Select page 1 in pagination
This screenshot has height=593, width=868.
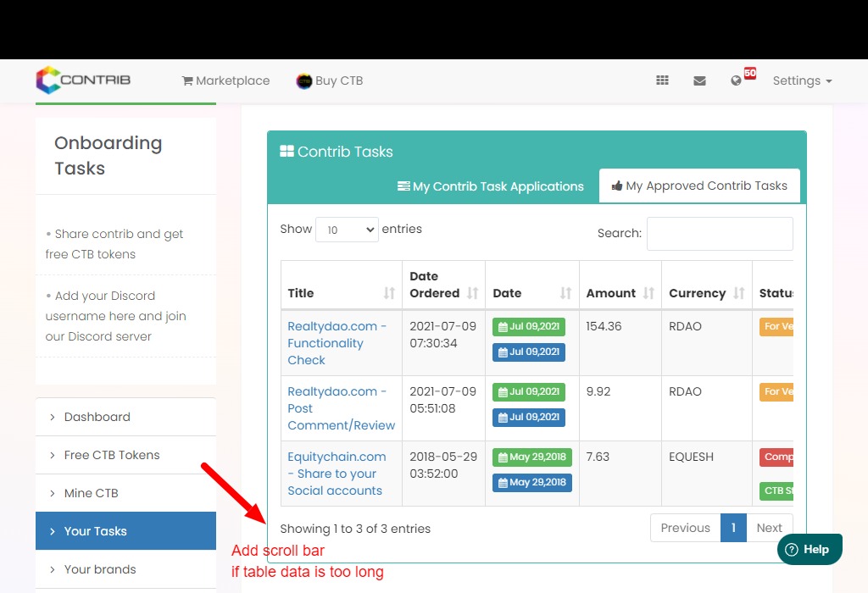pos(733,528)
